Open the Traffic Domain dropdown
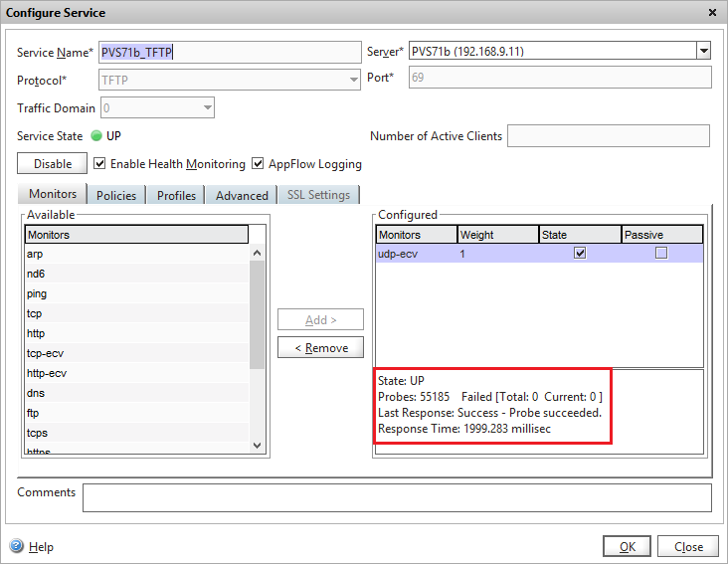The width and height of the screenshot is (728, 564). [207, 107]
